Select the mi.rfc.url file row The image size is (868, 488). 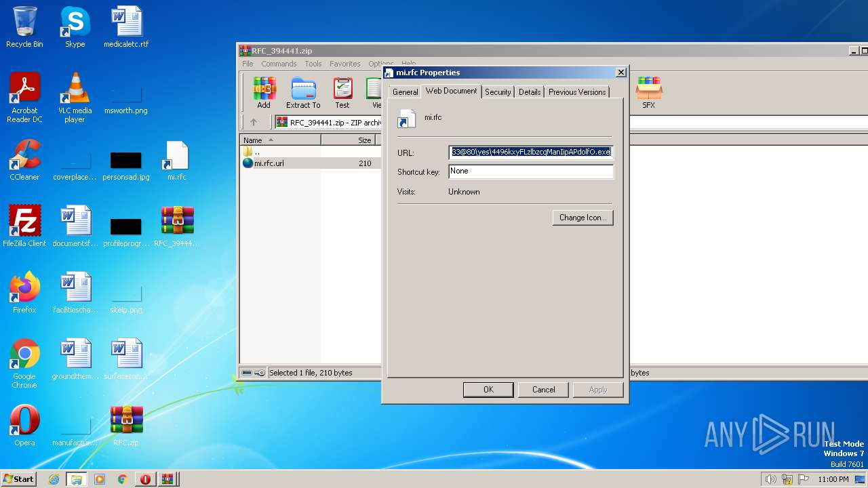click(311, 163)
